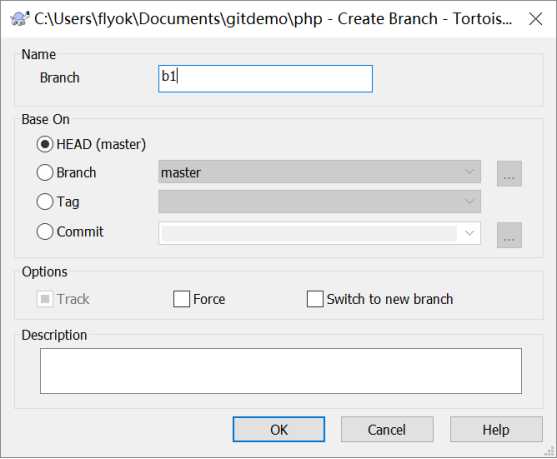This screenshot has width=557, height=459.
Task: Click the Branch name input field
Action: coord(265,79)
